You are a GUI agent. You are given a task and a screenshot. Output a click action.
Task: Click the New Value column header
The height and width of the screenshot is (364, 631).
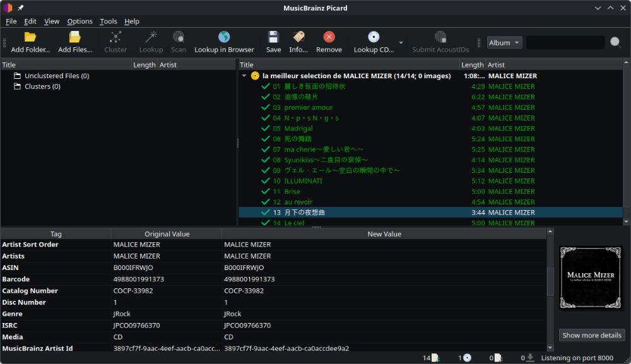coord(384,233)
